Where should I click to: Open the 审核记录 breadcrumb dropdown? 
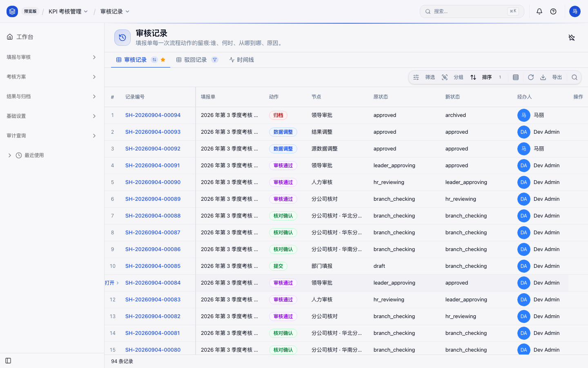[x=115, y=11]
